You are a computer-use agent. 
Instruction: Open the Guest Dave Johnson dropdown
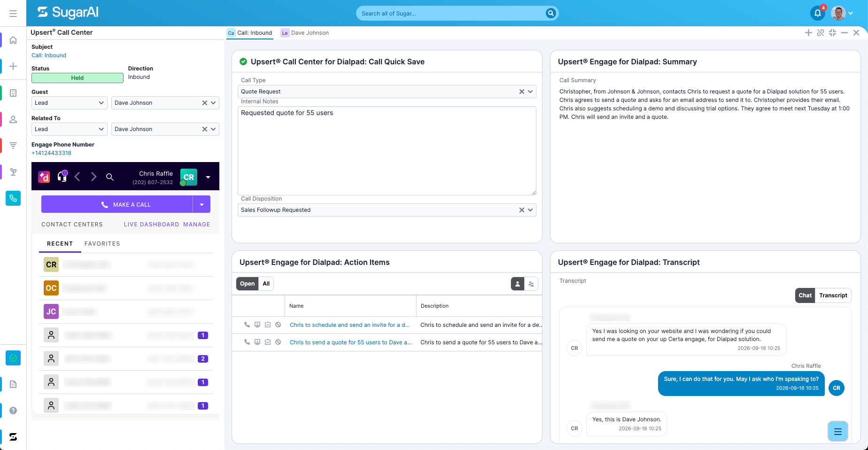[x=213, y=103]
